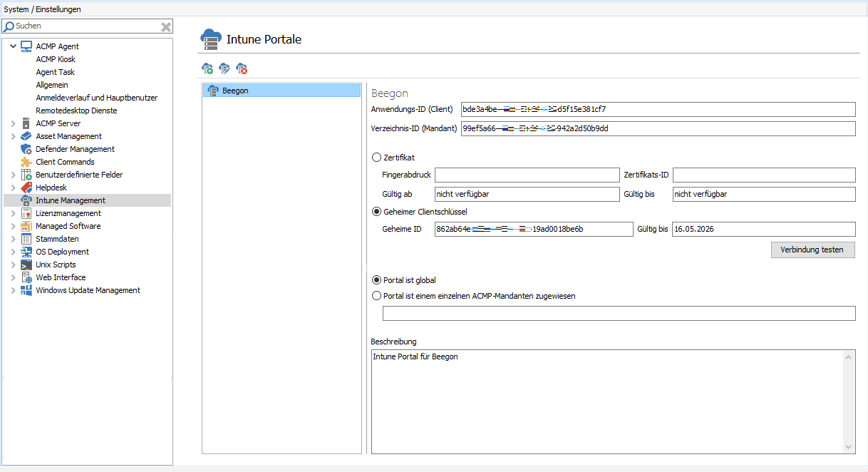This screenshot has width=868, height=472.
Task: Select the Beegon portal entry
Action: (x=235, y=90)
